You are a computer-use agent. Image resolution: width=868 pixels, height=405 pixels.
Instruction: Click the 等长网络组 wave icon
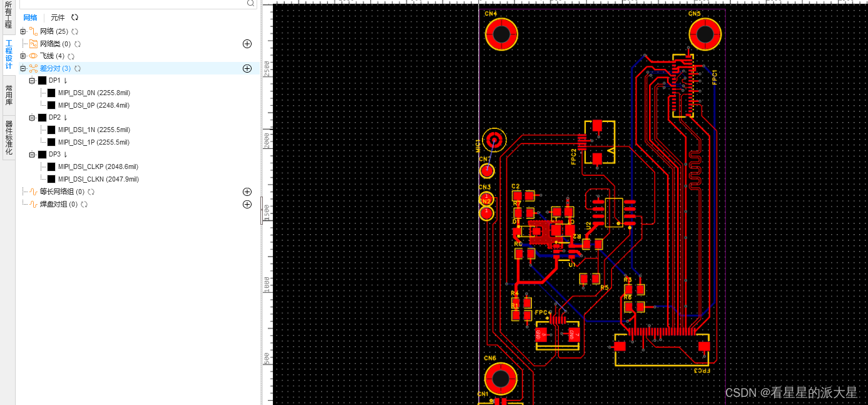(x=34, y=192)
